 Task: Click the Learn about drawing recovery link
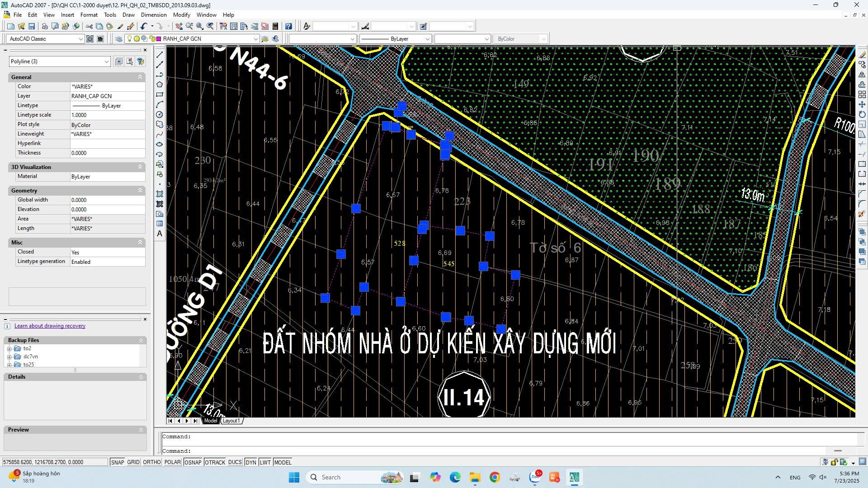(x=50, y=326)
